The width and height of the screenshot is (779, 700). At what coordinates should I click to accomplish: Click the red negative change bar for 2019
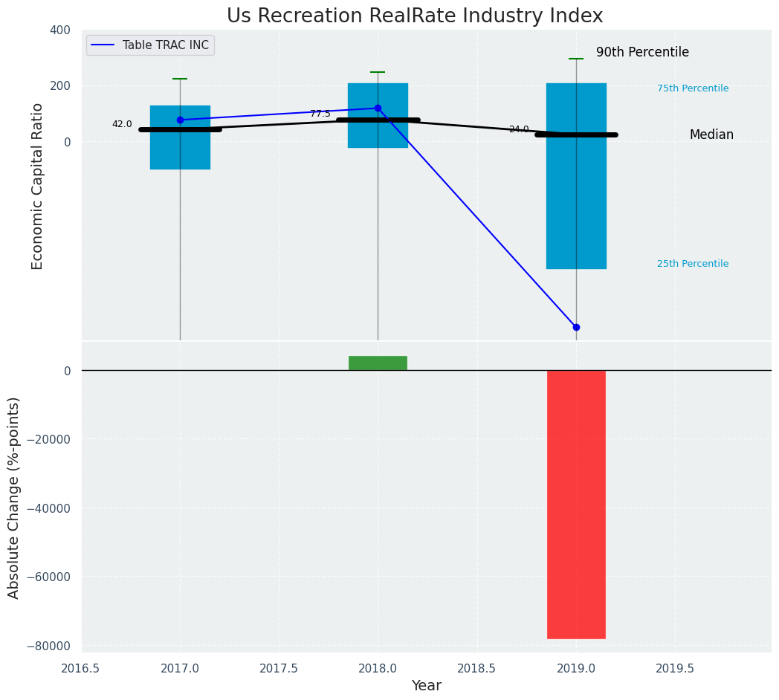576,504
